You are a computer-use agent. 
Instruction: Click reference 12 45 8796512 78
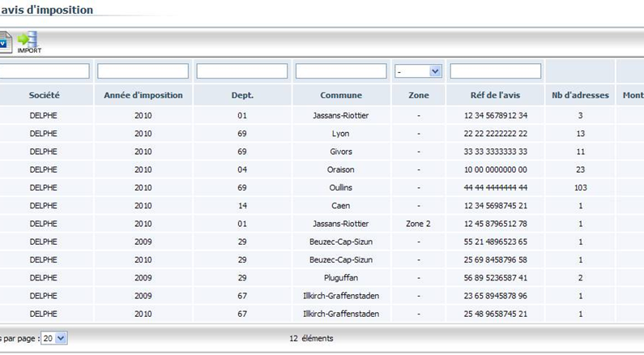tap(495, 224)
